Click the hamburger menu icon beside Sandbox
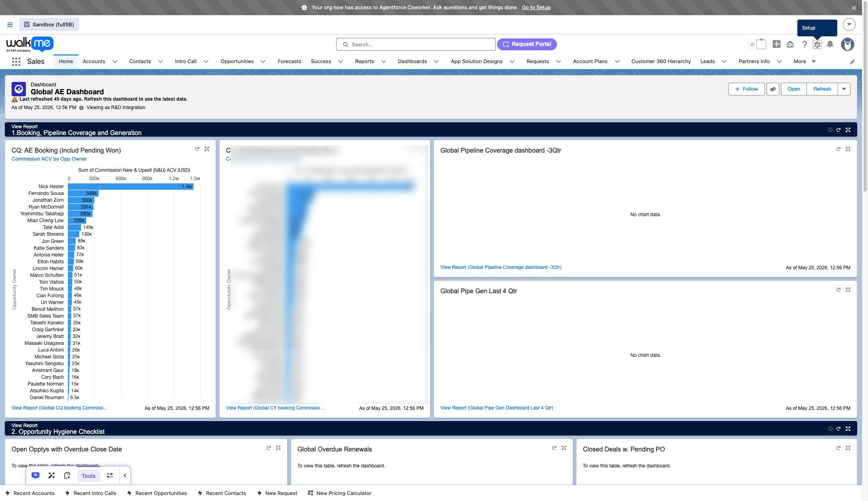The width and height of the screenshot is (868, 501). [10, 25]
